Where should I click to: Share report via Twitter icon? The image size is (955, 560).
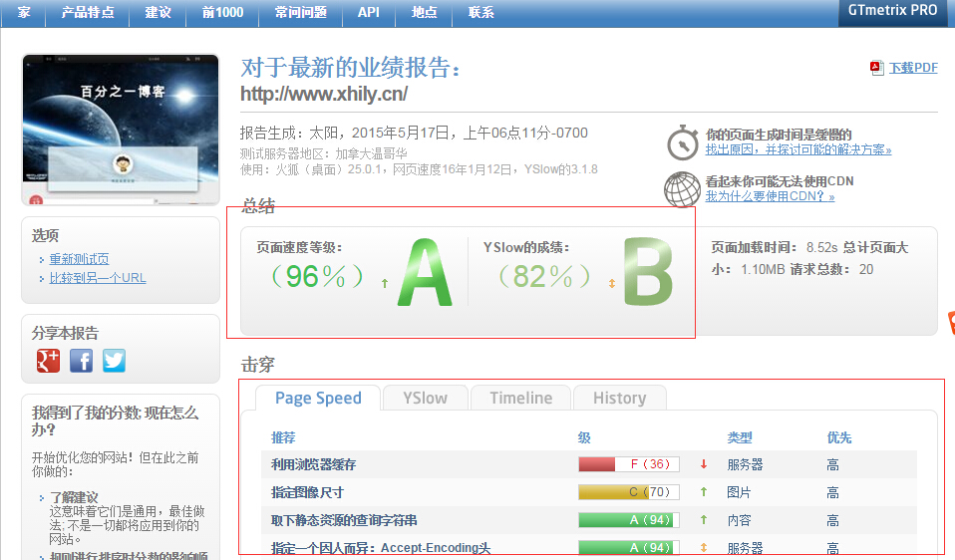114,361
